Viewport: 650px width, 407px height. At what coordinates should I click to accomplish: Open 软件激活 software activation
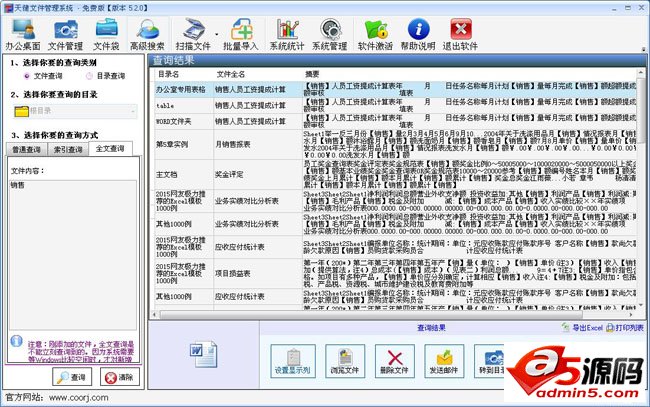tap(375, 35)
